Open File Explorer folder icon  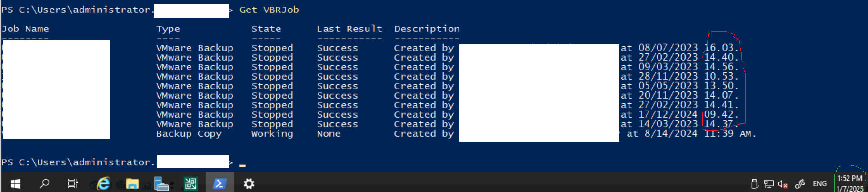pos(132,184)
